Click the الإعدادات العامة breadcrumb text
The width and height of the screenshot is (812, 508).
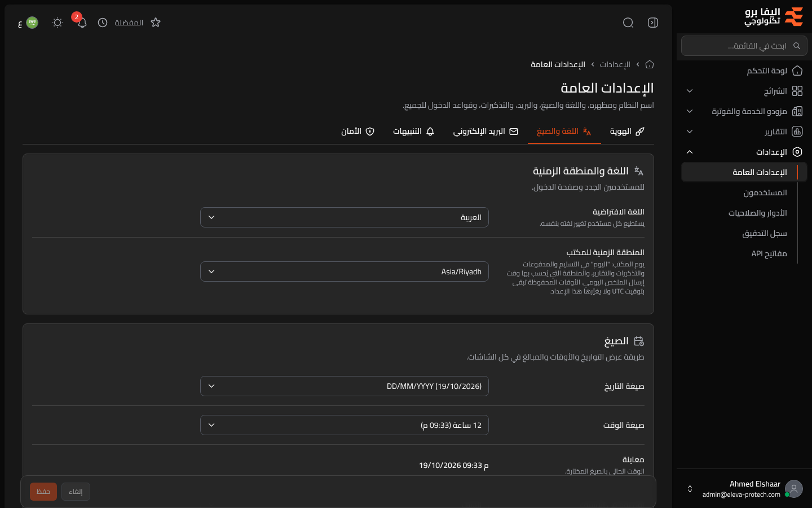[558, 64]
